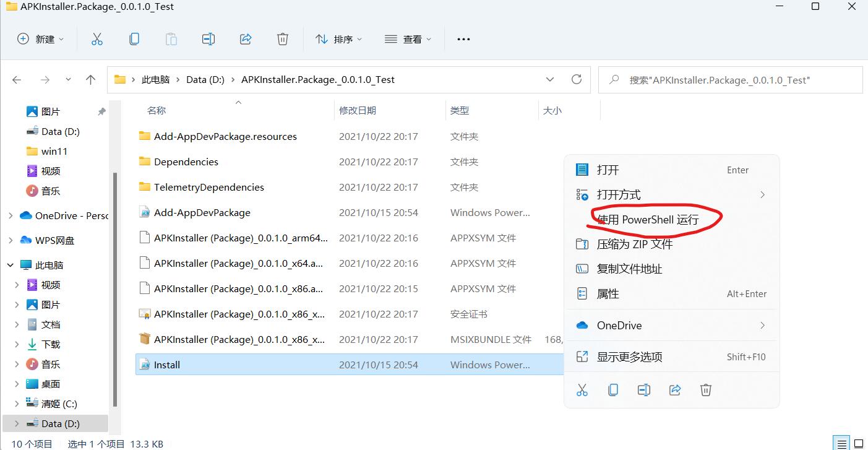Click Data (D:) in address breadcrumb
The width and height of the screenshot is (868, 450).
point(205,79)
